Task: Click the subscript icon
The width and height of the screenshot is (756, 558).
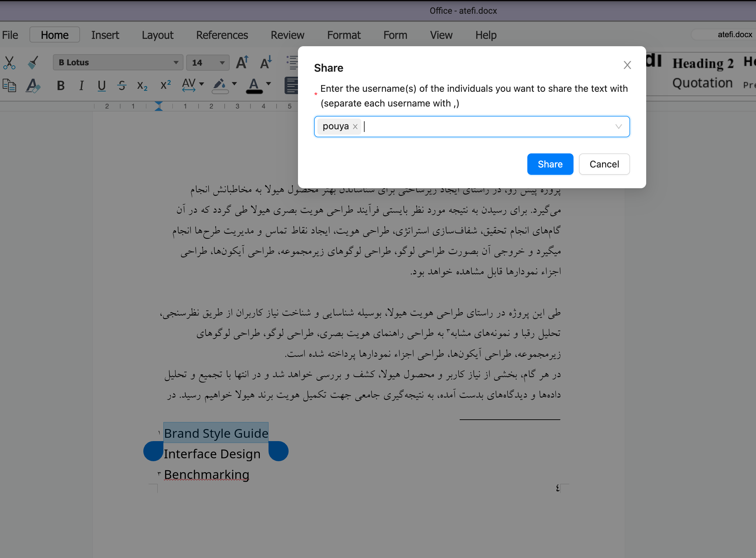Action: [142, 86]
